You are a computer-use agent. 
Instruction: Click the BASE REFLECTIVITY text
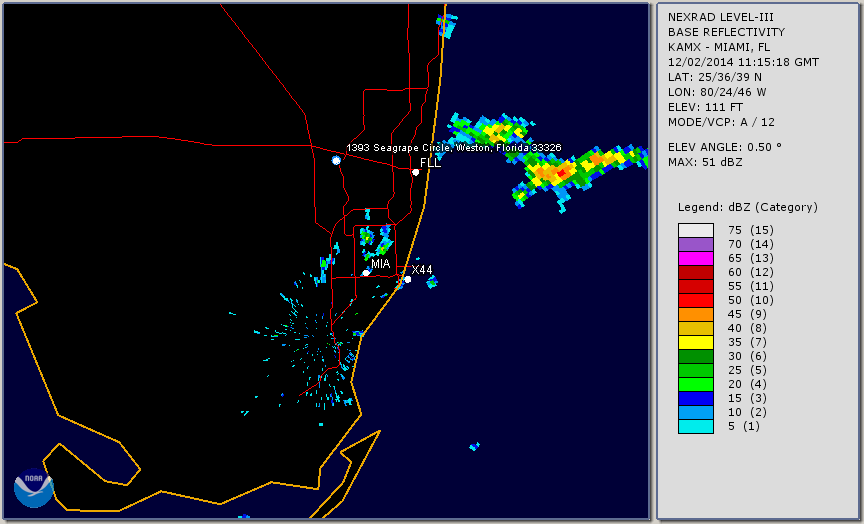[x=726, y=33]
